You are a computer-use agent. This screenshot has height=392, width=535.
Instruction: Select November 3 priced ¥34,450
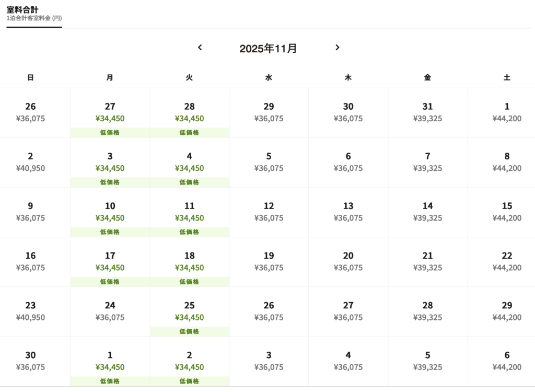(x=110, y=162)
